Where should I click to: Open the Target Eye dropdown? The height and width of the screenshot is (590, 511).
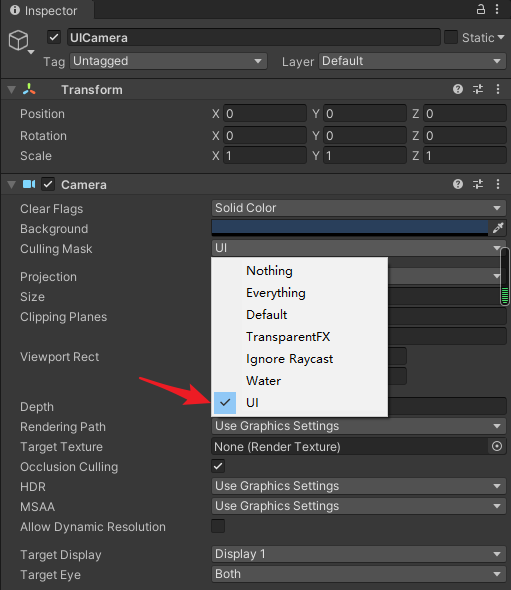pos(359,574)
